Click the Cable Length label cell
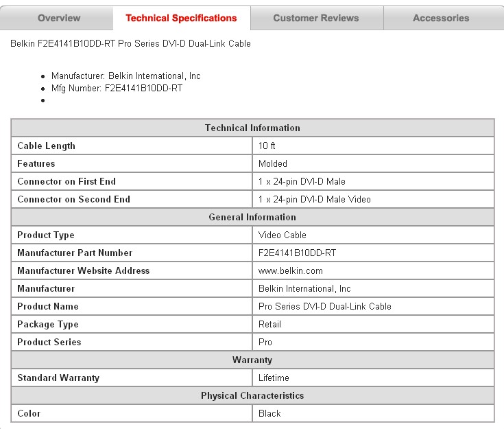This screenshot has height=429, width=504. tap(132, 146)
